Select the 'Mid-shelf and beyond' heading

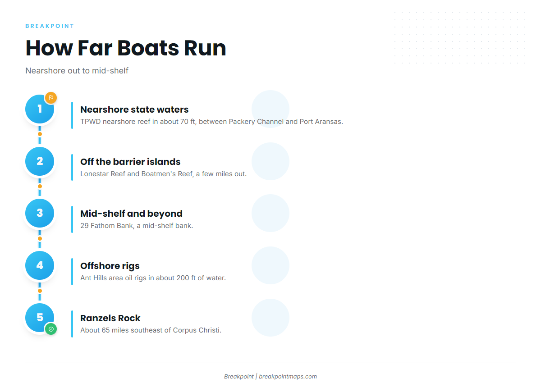(x=131, y=214)
